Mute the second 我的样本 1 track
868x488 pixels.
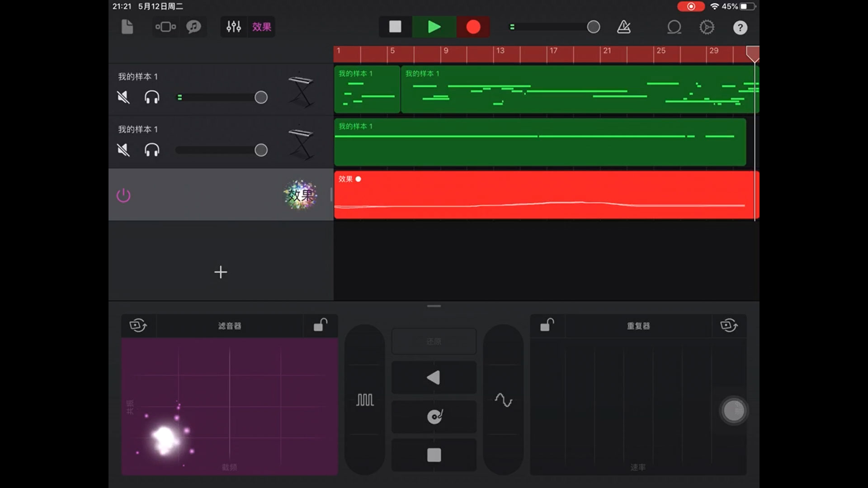[123, 150]
